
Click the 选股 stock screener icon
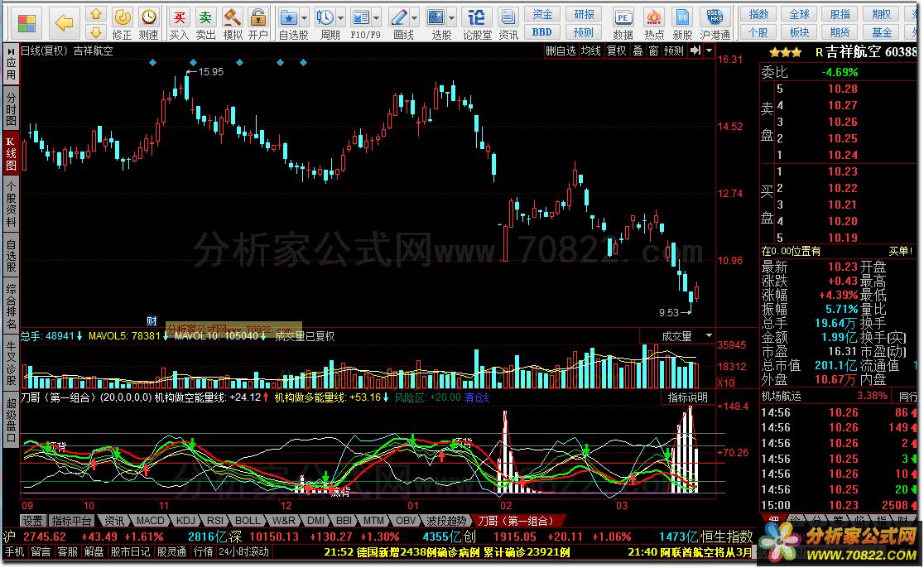[436, 17]
